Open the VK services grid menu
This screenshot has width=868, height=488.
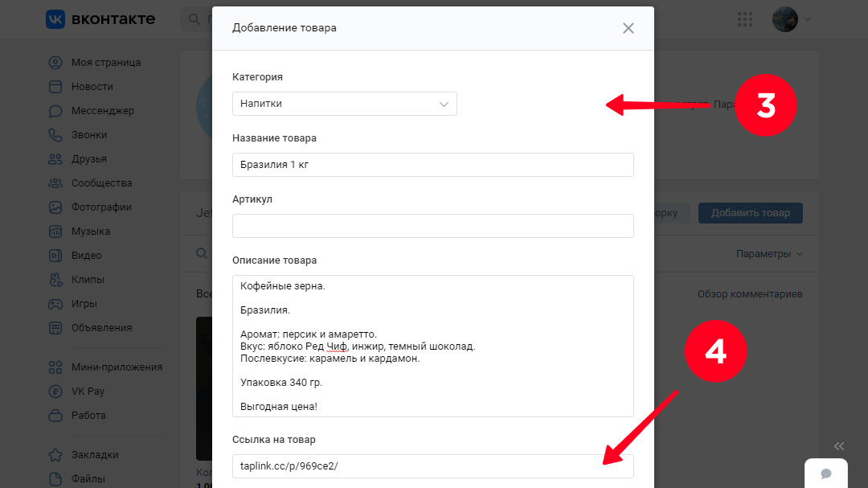click(744, 19)
